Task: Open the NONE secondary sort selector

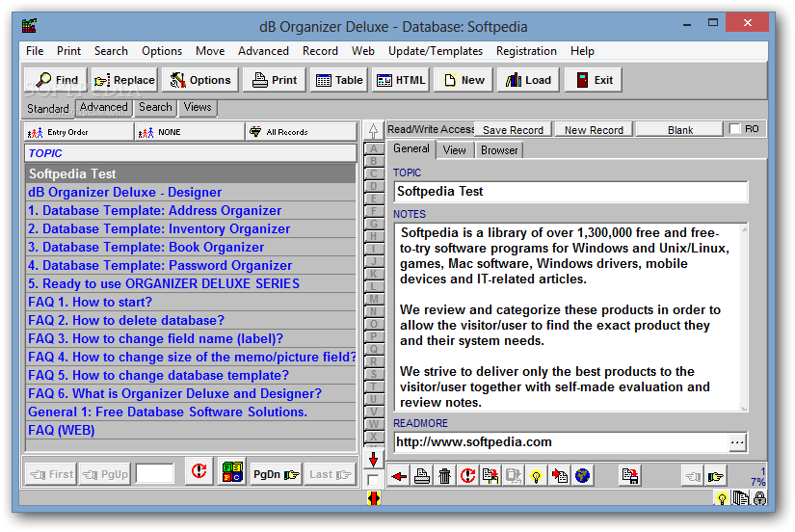Action: pyautogui.click(x=190, y=132)
